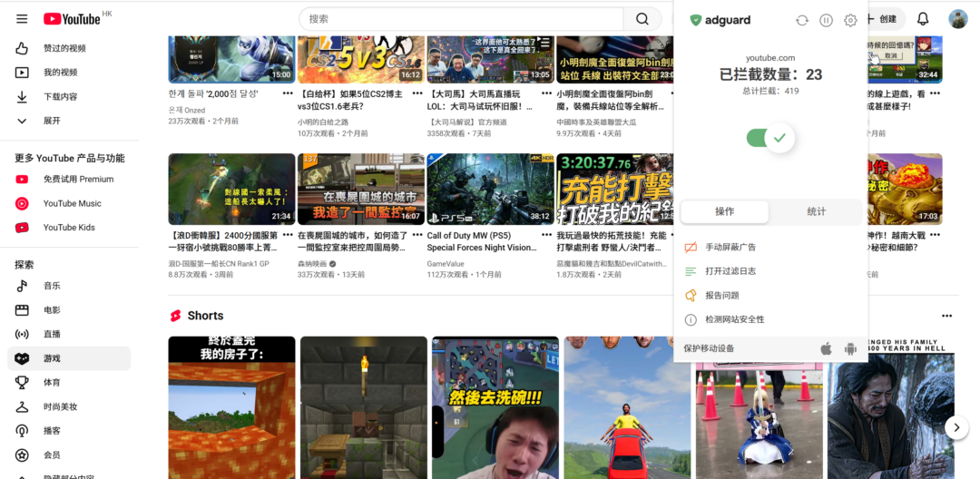Open the 然後去洗碗 Short thumbnail
The width and height of the screenshot is (980, 479).
tap(495, 408)
